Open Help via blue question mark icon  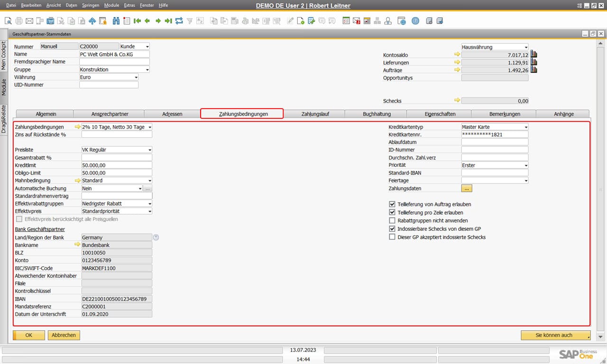pyautogui.click(x=414, y=20)
